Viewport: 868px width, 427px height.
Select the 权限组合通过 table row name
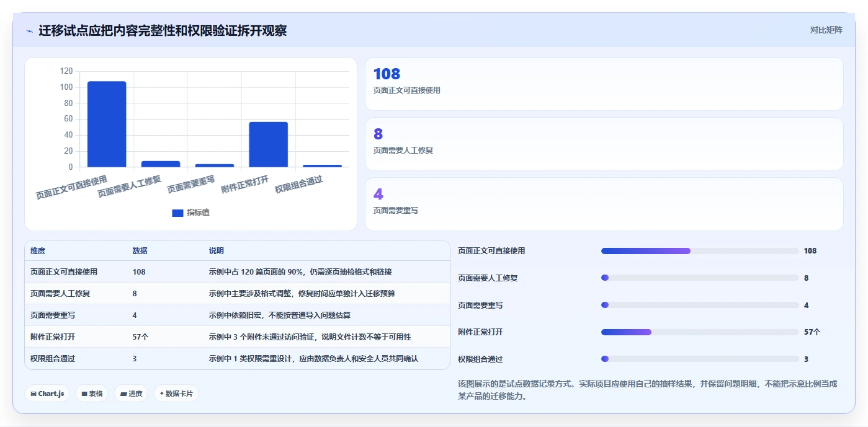point(53,358)
